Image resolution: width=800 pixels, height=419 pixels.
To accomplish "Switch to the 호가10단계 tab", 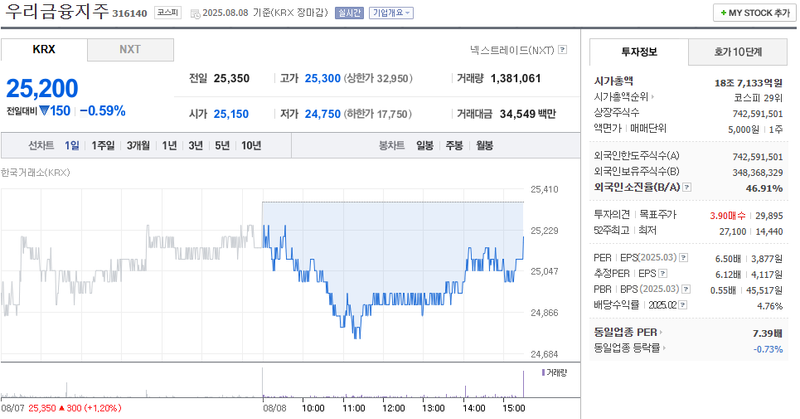I will pyautogui.click(x=738, y=52).
